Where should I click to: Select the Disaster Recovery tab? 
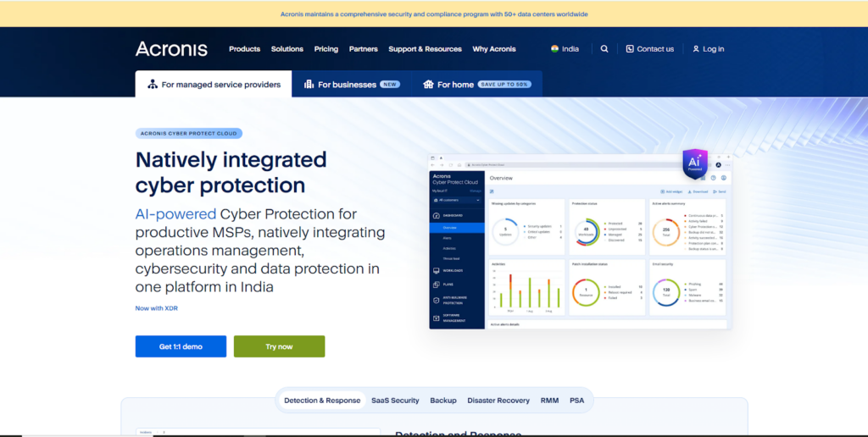497,401
